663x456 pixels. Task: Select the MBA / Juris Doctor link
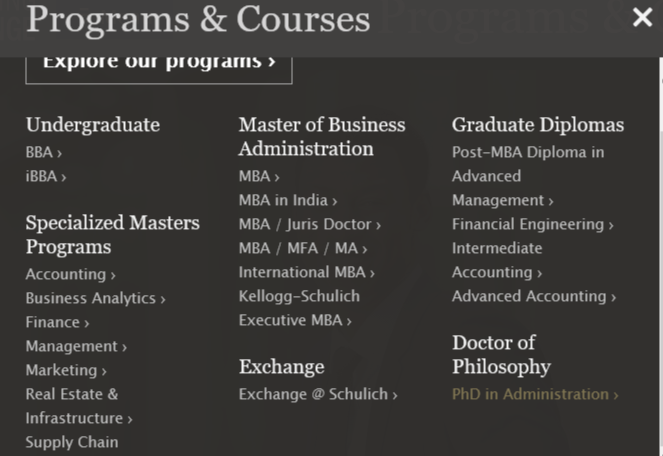(309, 224)
